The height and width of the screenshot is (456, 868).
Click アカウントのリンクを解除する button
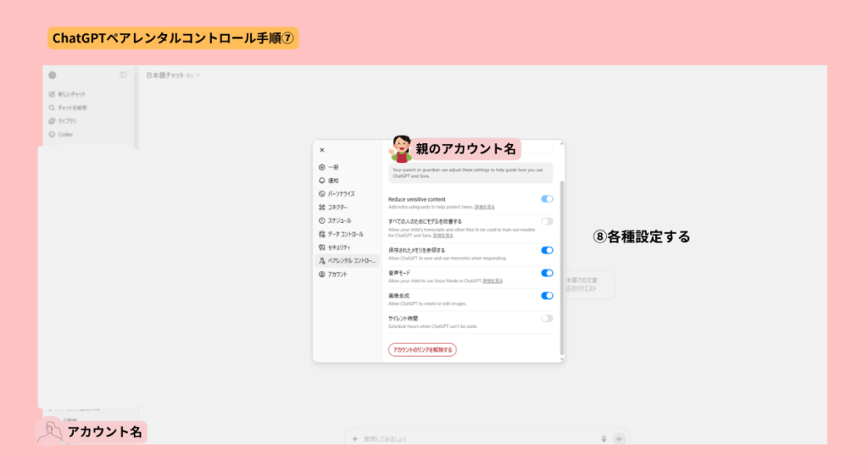pyautogui.click(x=422, y=350)
